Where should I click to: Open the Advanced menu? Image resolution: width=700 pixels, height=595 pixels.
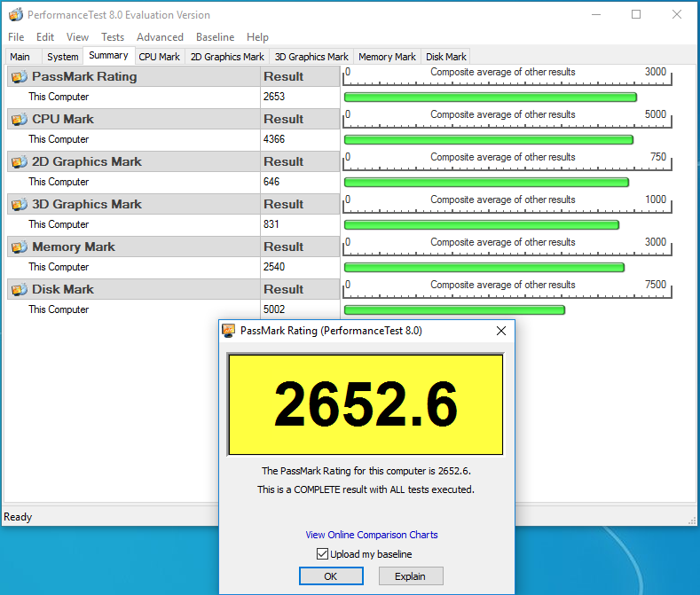point(160,37)
